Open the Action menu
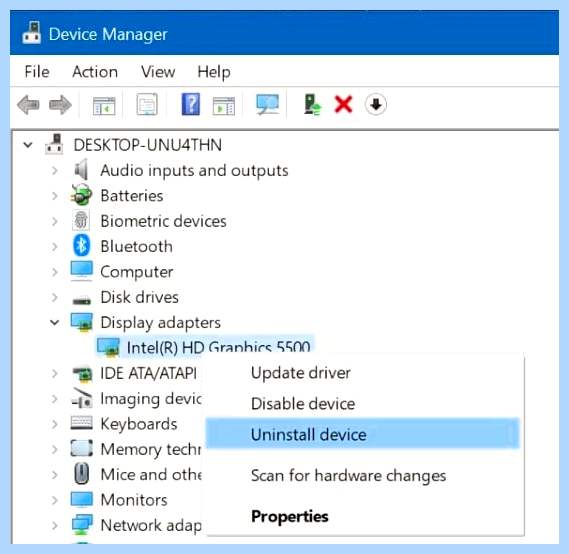569x554 pixels. coord(95,71)
